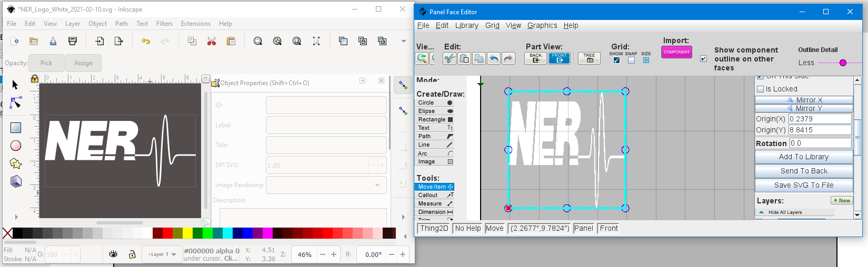Click Assign opacity button in Inkscape
Image resolution: width=868 pixels, height=267 pixels.
[x=83, y=63]
